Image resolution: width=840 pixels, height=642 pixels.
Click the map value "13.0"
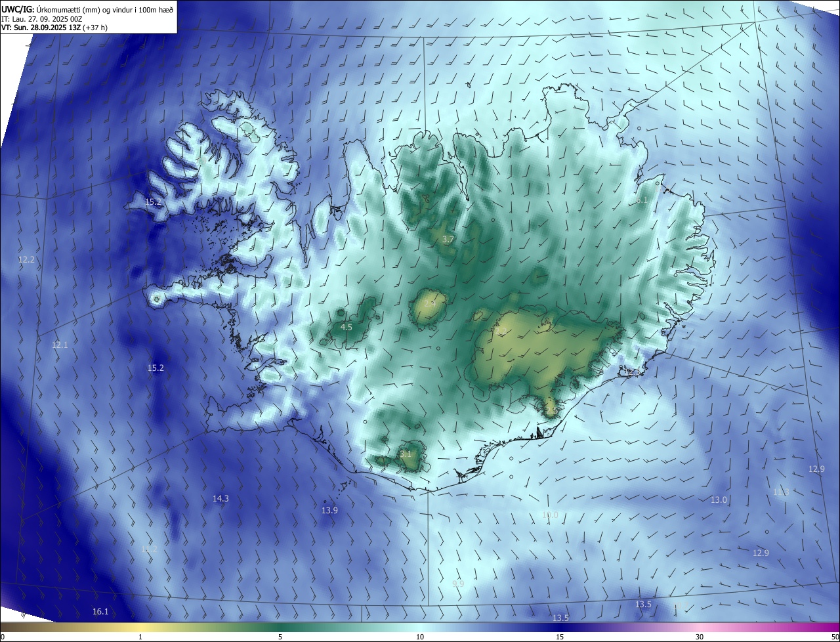point(719,500)
